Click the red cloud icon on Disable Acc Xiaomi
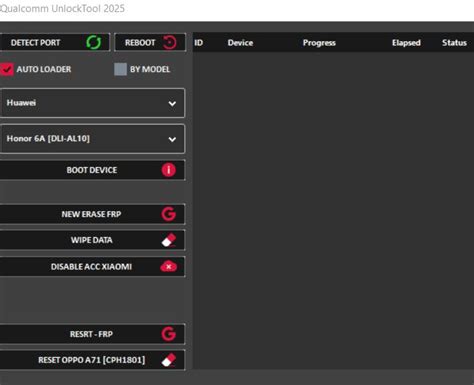Viewport: 474px width, 385px height. click(x=169, y=267)
